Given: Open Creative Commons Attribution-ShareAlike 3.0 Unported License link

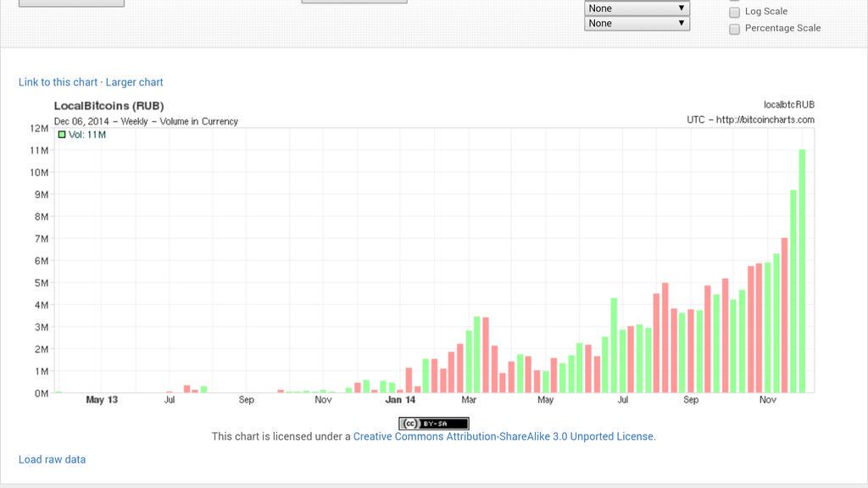Looking at the screenshot, I should point(504,436).
